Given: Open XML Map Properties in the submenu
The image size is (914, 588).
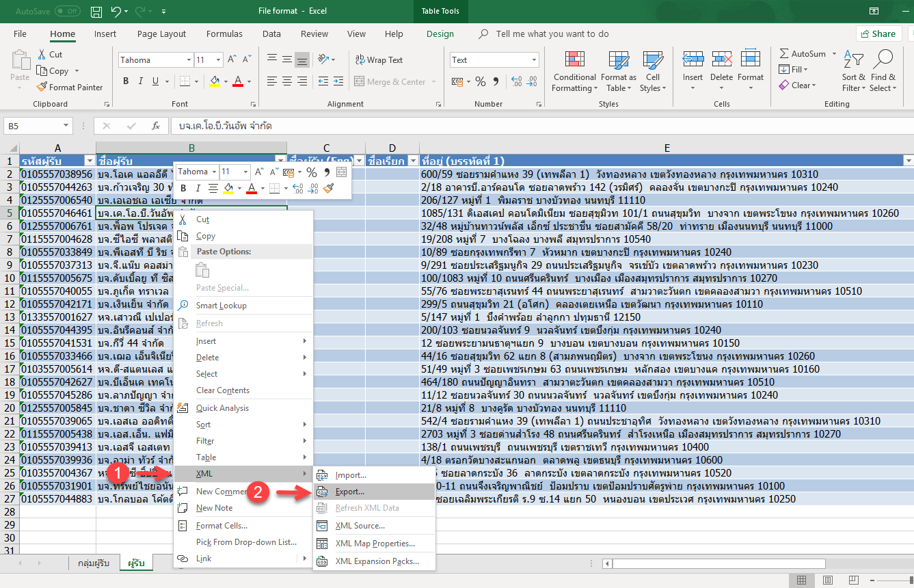Looking at the screenshot, I should 375,544.
